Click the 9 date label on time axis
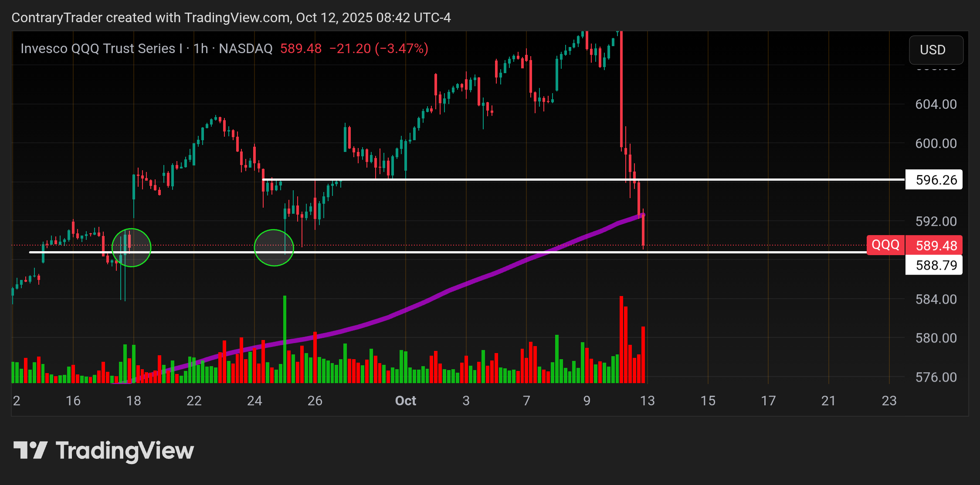Viewport: 980px width, 485px height. click(x=587, y=401)
